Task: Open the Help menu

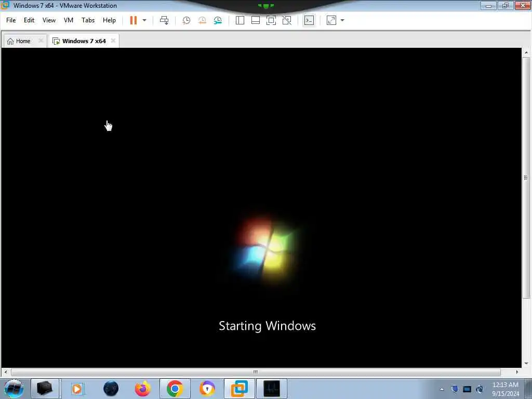Action: 109,20
